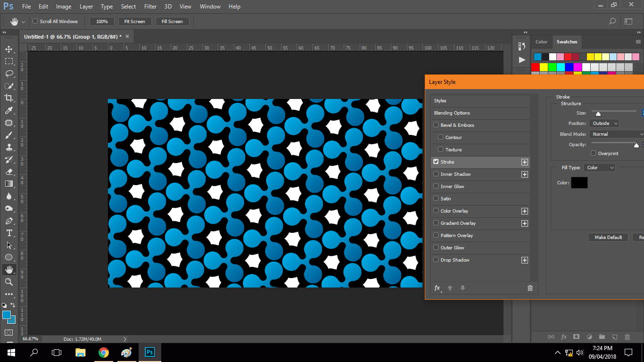The width and height of the screenshot is (644, 362).
Task: Open Windows Start menu
Action: [11, 353]
